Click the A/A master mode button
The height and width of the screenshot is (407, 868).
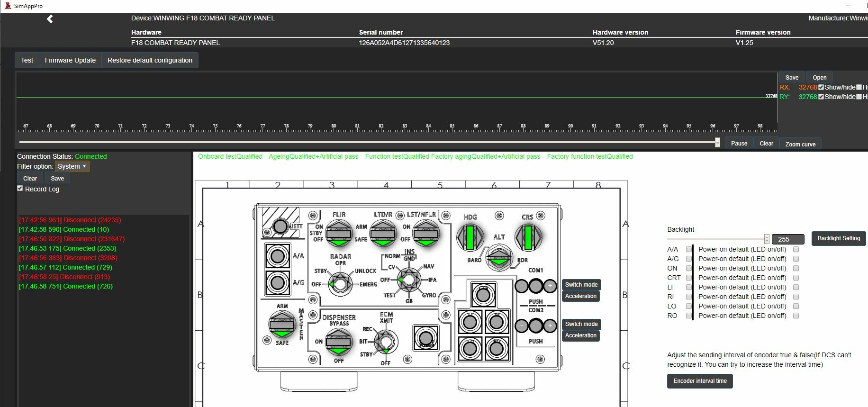click(x=277, y=256)
